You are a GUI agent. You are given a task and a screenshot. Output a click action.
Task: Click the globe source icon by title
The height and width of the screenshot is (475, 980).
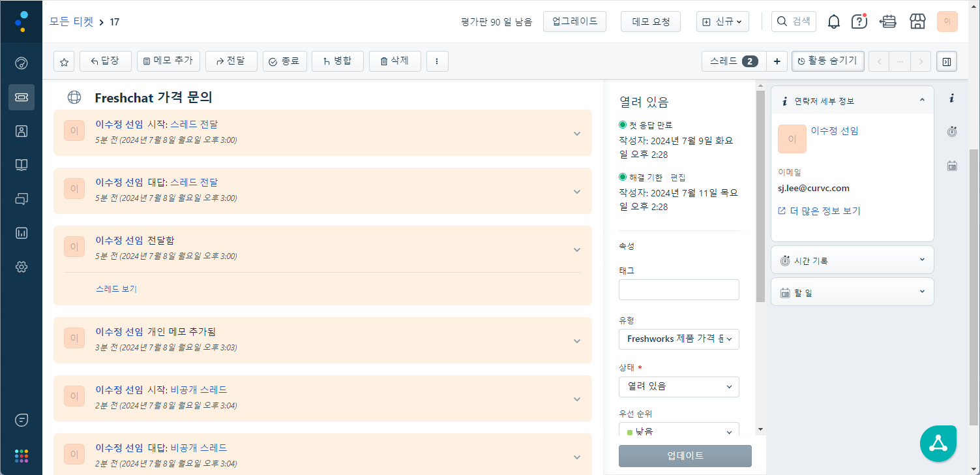click(74, 97)
